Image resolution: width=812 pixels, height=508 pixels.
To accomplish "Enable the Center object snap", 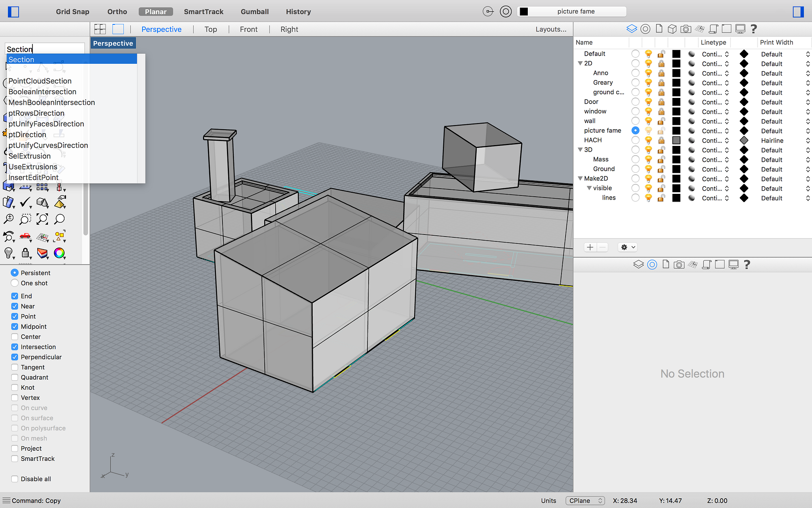I will click(x=15, y=336).
